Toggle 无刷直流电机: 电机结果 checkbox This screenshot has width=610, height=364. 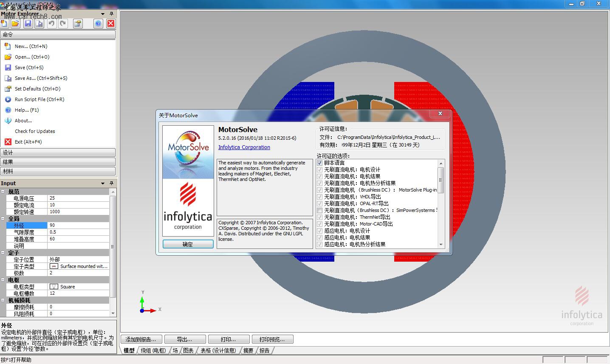pyautogui.click(x=320, y=176)
